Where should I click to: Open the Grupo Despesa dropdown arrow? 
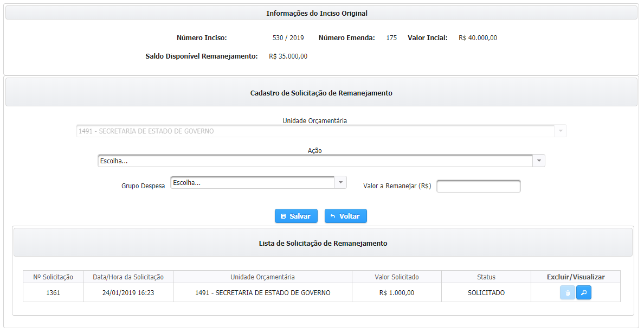click(340, 183)
